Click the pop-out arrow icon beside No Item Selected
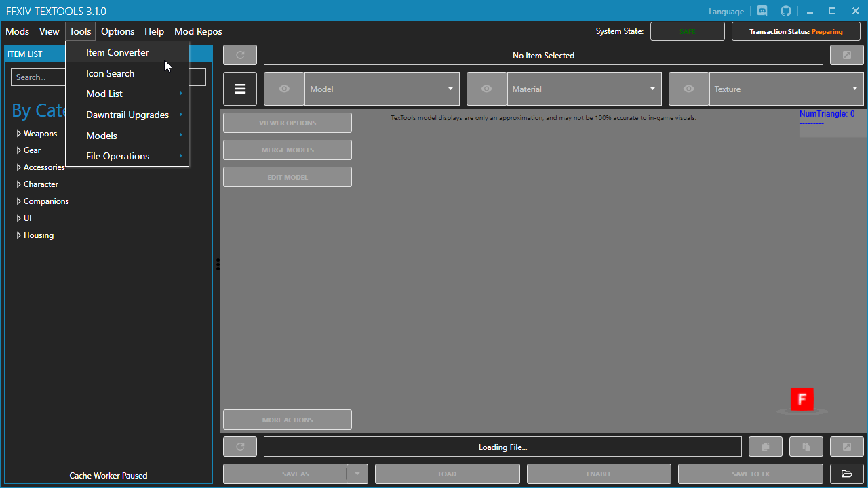 [x=847, y=55]
